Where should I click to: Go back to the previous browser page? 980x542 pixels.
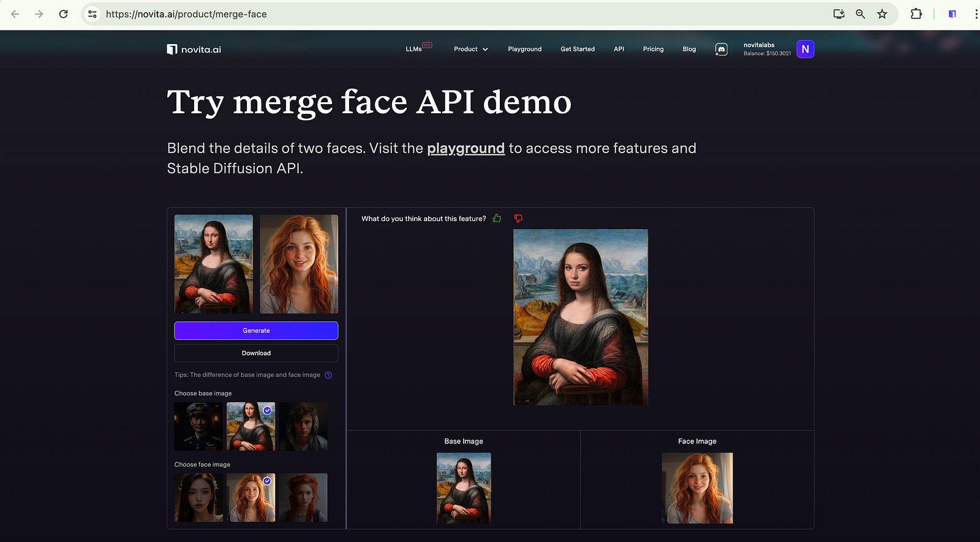15,14
